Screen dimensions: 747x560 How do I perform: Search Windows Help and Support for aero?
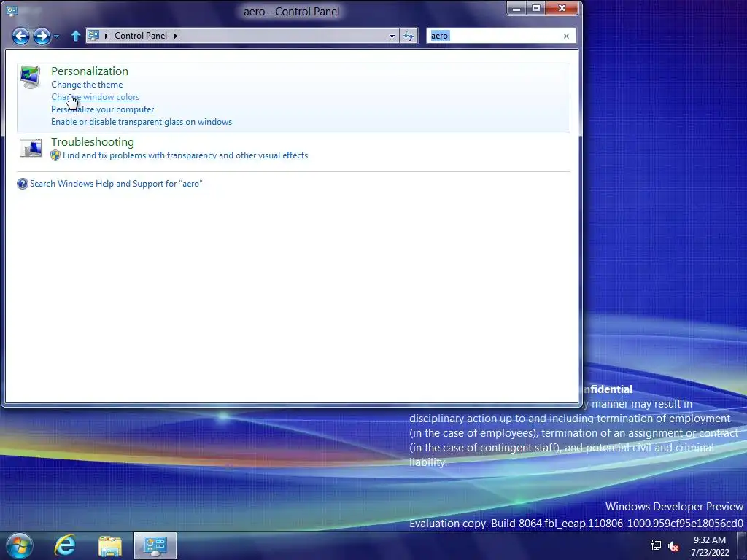tap(116, 184)
